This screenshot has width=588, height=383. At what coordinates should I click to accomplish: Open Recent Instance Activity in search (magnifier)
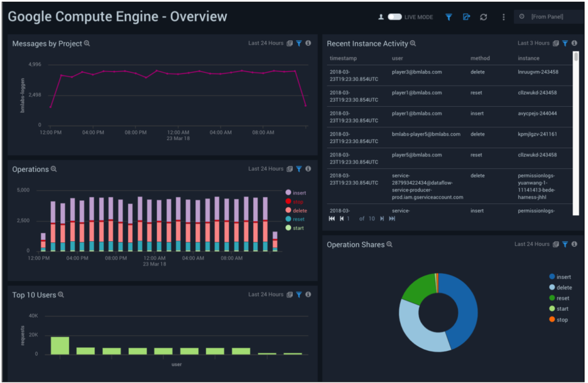(x=413, y=44)
